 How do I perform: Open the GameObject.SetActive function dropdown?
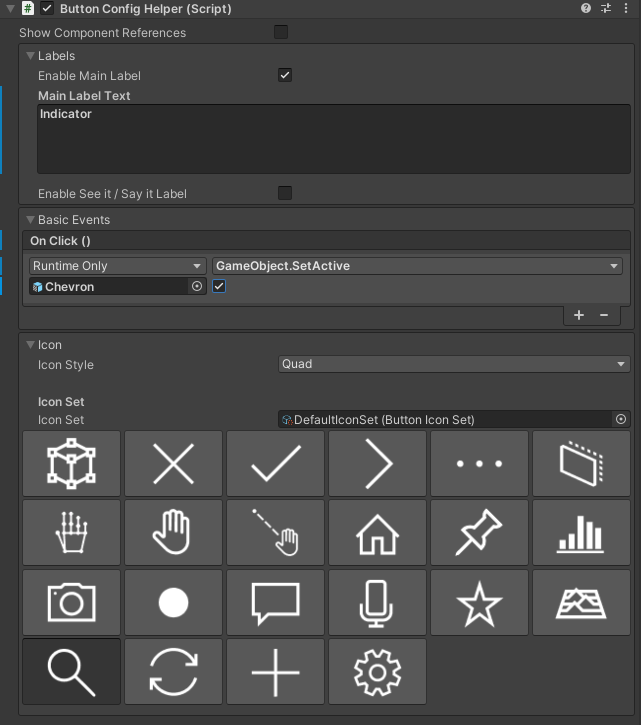point(417,266)
